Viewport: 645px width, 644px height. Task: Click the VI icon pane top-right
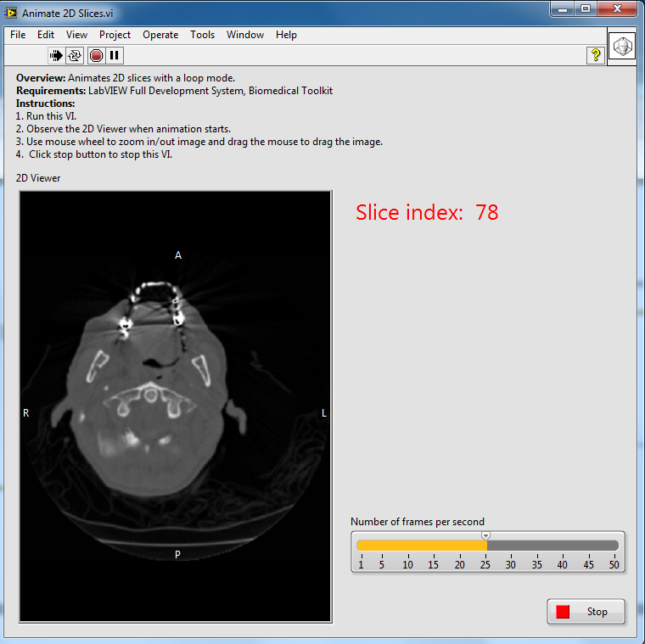620,47
